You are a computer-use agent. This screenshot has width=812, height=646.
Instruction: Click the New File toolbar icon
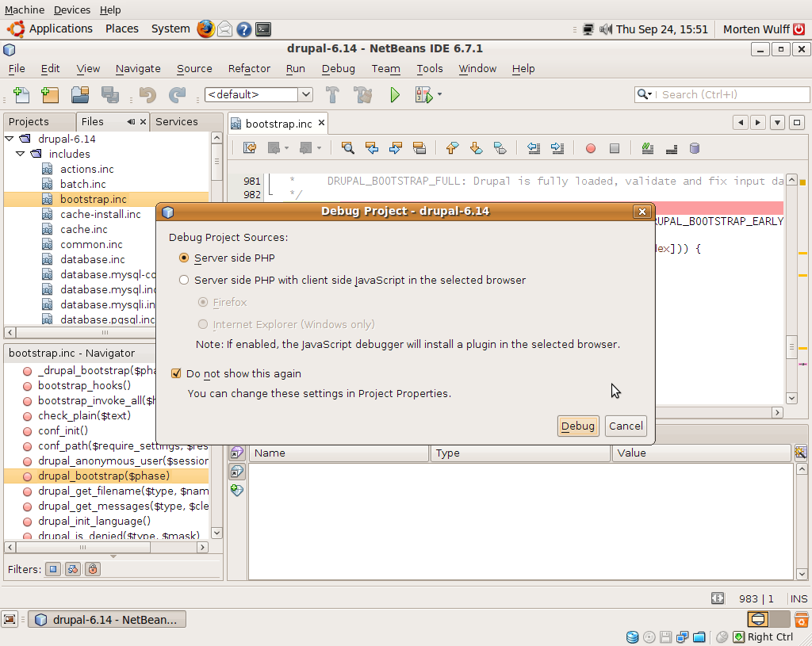point(21,95)
